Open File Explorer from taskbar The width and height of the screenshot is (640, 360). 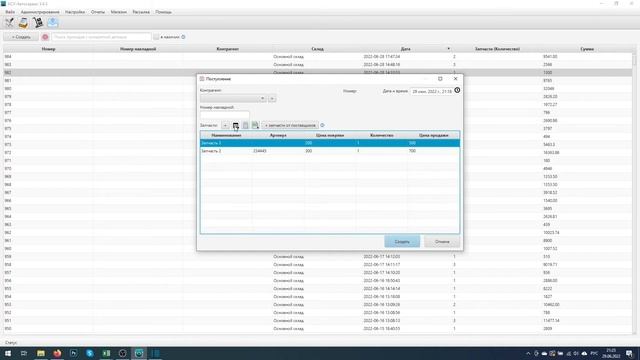[x=41, y=353]
